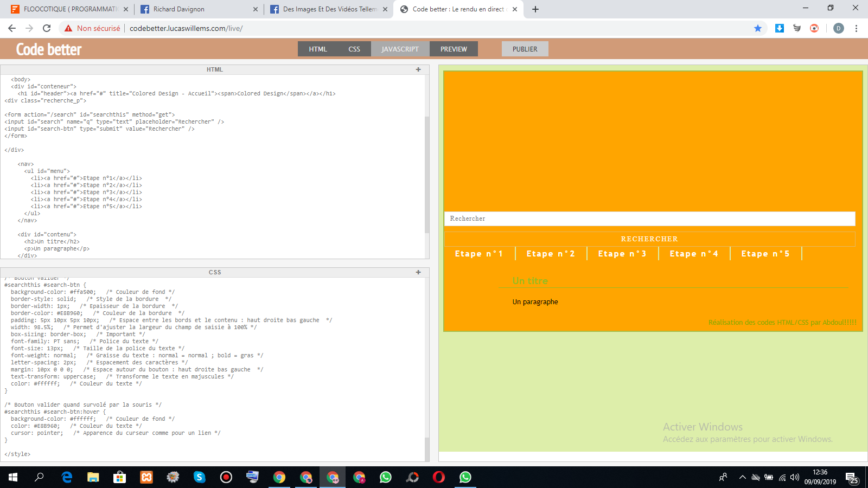Image resolution: width=868 pixels, height=488 pixels.
Task: Open the red camera screenshot extension
Action: point(814,28)
